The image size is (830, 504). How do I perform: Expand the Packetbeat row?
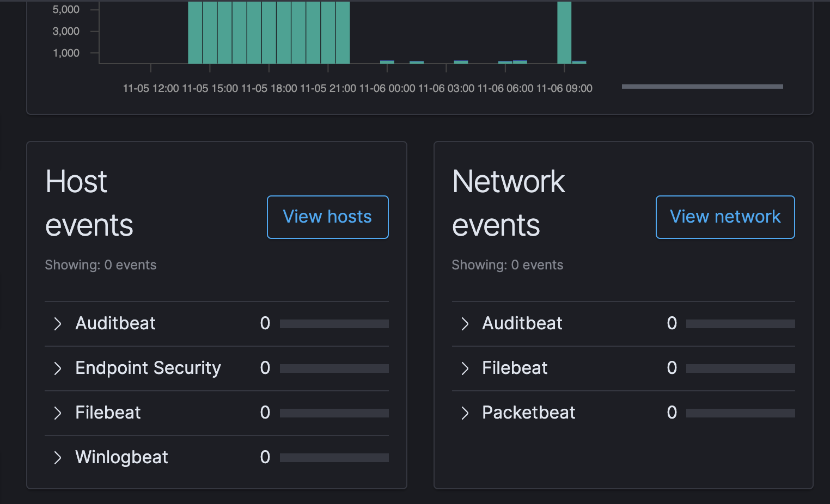(465, 413)
